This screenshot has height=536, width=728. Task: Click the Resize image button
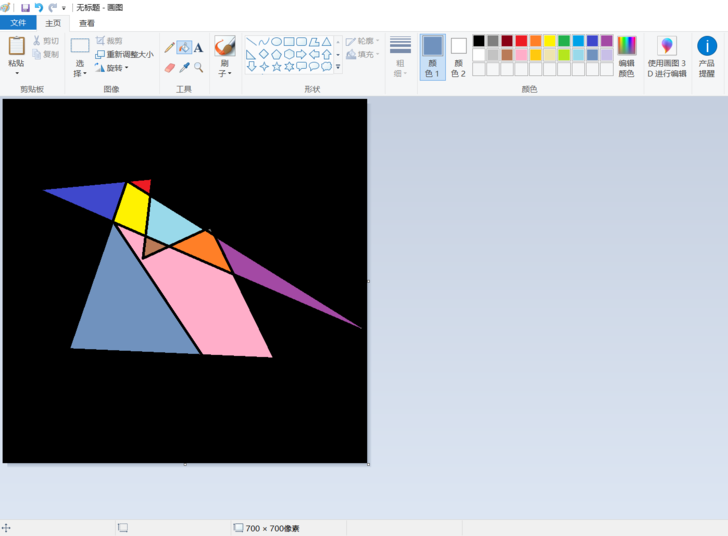click(124, 54)
